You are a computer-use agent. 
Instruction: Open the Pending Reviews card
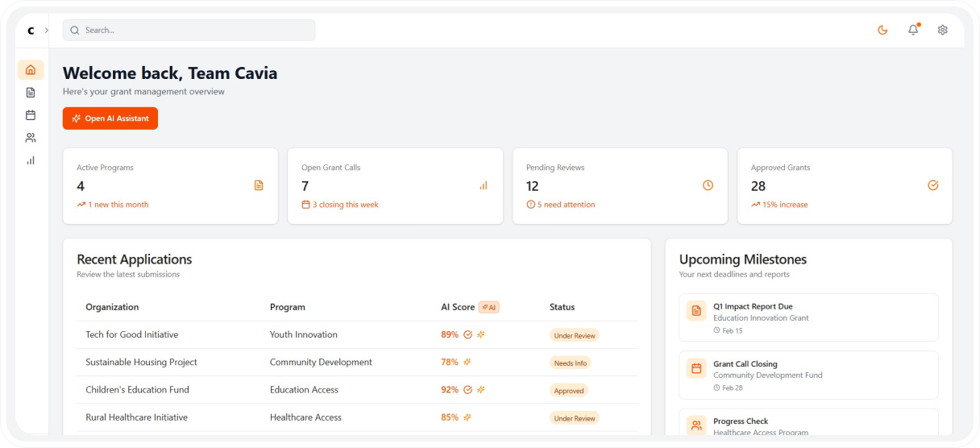pyautogui.click(x=620, y=185)
